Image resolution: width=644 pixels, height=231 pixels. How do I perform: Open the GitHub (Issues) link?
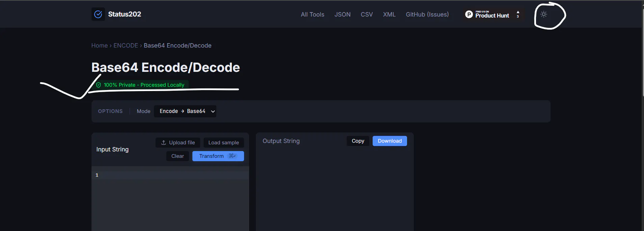427,15
